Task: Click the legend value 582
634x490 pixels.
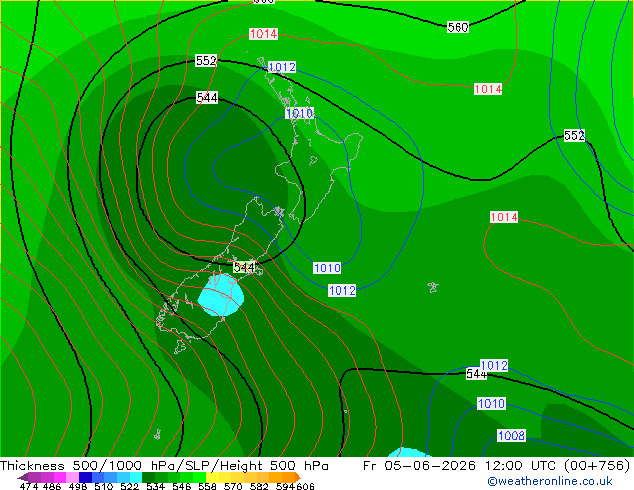Action: pyautogui.click(x=259, y=486)
